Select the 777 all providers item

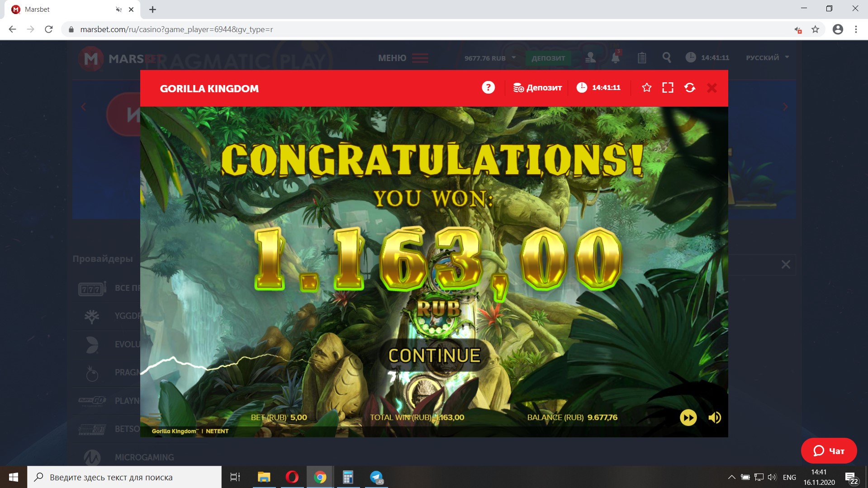click(109, 288)
